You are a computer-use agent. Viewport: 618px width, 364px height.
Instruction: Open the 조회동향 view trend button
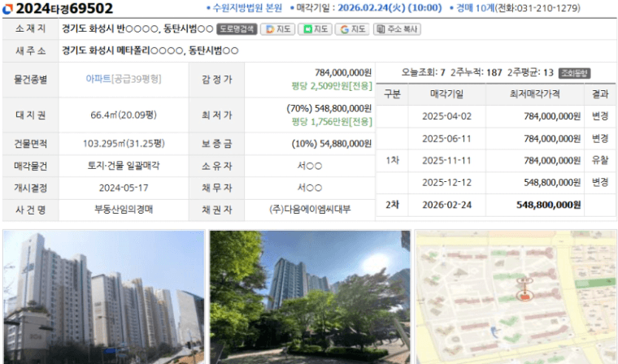coord(574,73)
